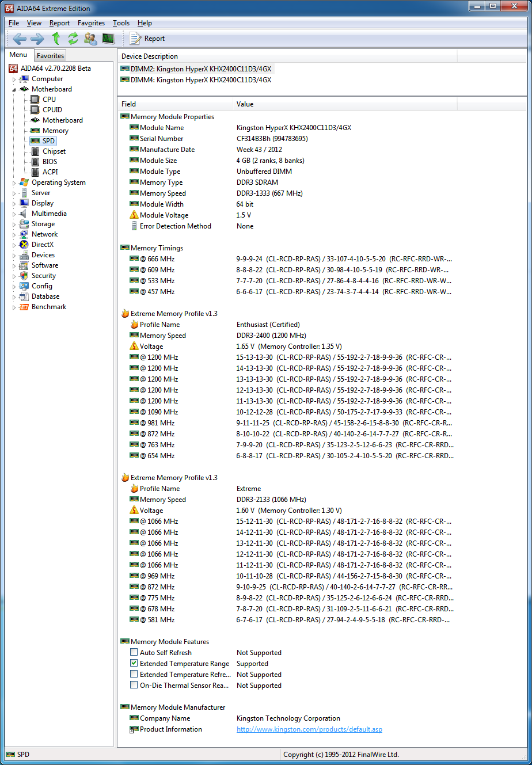Viewport: 532px width, 765px height.
Task: Click the Operating System Windows icon
Action: pyautogui.click(x=24, y=182)
